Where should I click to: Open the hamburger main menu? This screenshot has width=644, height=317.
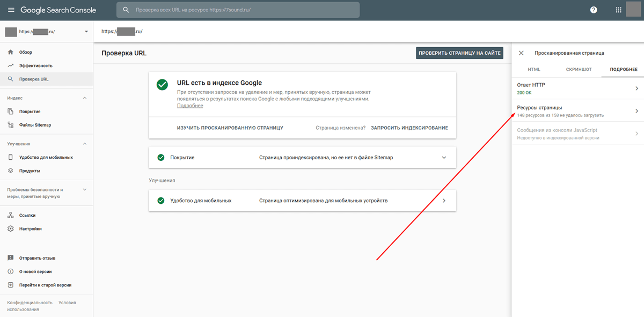11,10
